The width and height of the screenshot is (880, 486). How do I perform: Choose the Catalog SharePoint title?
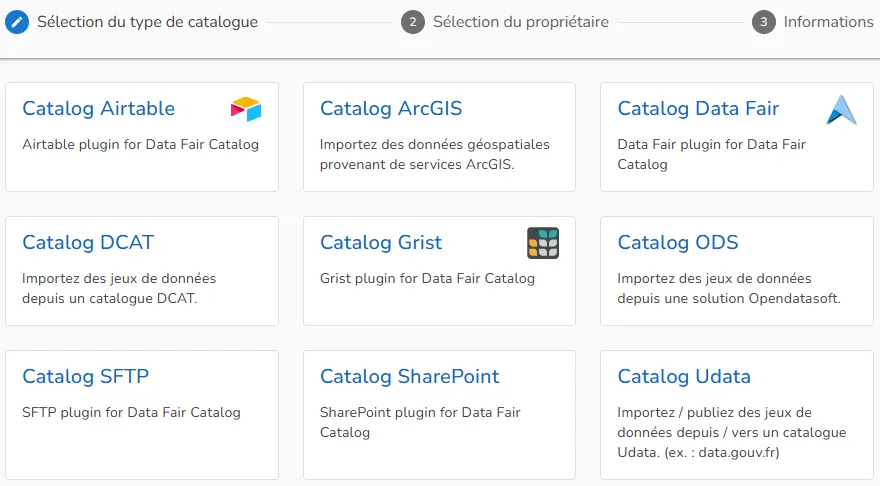[x=410, y=376]
